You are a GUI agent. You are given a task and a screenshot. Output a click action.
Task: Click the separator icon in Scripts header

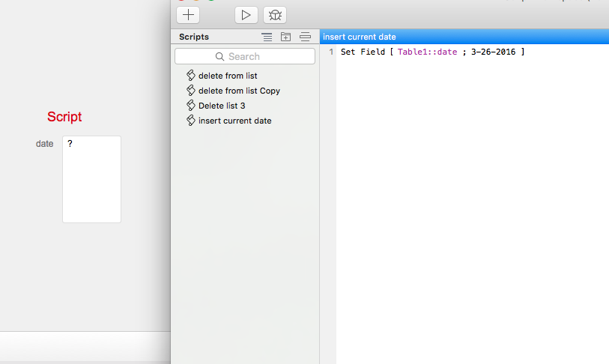tap(305, 37)
